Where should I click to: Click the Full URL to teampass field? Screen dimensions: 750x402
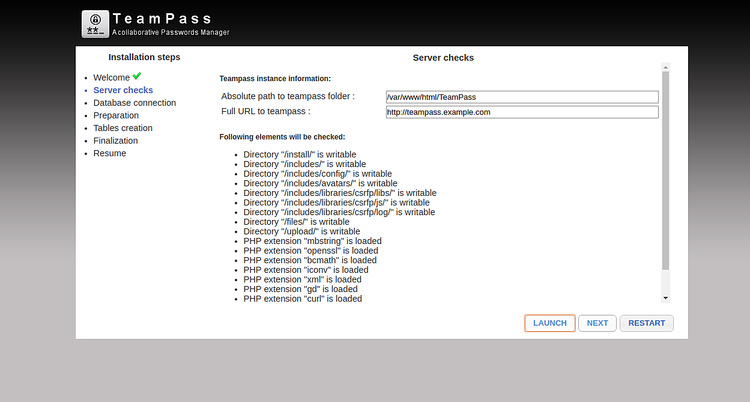[521, 112]
